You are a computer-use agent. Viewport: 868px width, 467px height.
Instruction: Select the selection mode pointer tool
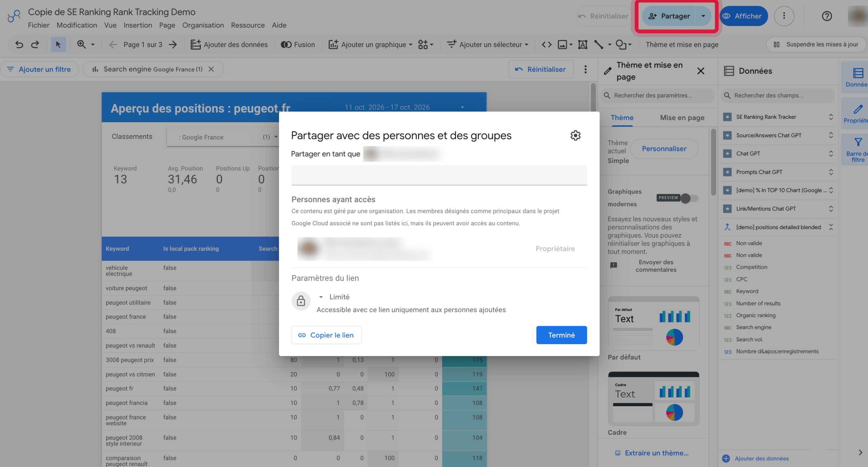pos(58,44)
